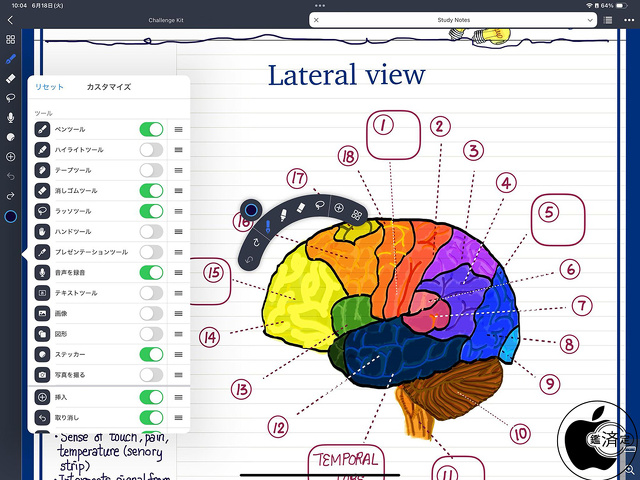Select the pen tool in left sidebar
This screenshot has width=640, height=480.
click(x=10, y=59)
